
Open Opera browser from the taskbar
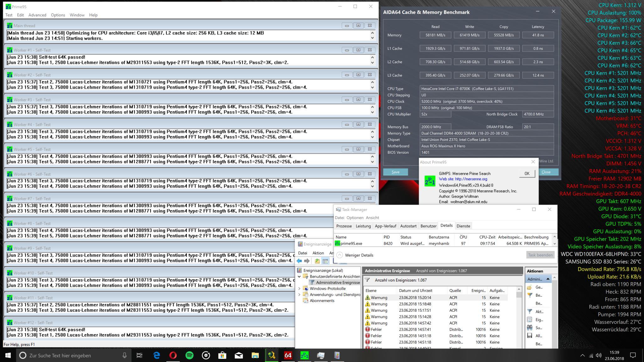click(173, 355)
